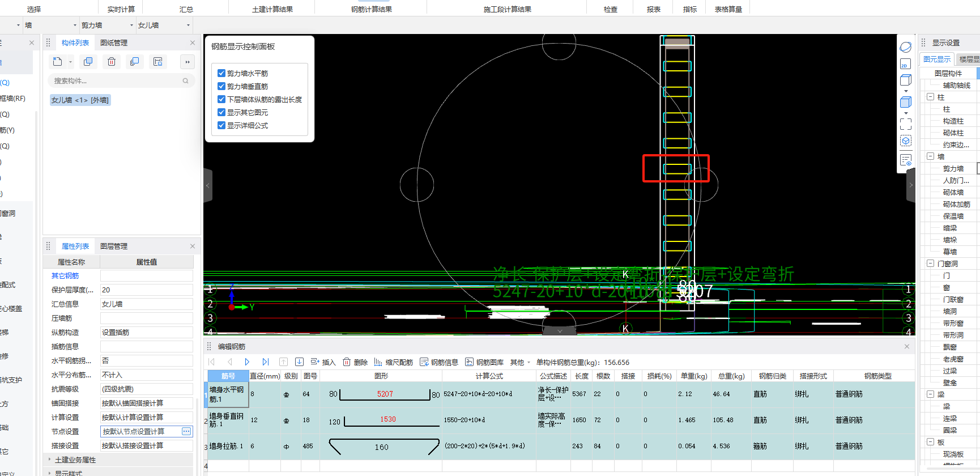The image size is (980, 476).
Task: Click the 删除 button in rebar toolbar
Action: 355,362
